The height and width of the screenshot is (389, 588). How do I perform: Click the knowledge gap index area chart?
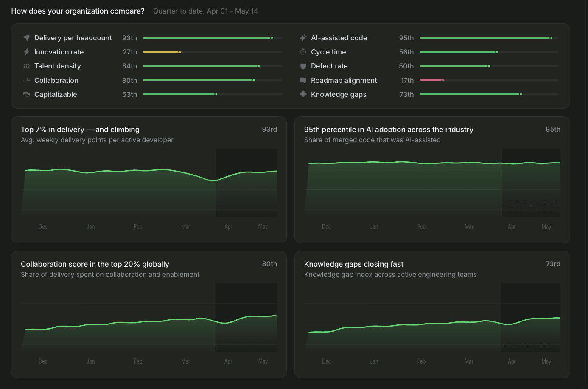click(432, 318)
